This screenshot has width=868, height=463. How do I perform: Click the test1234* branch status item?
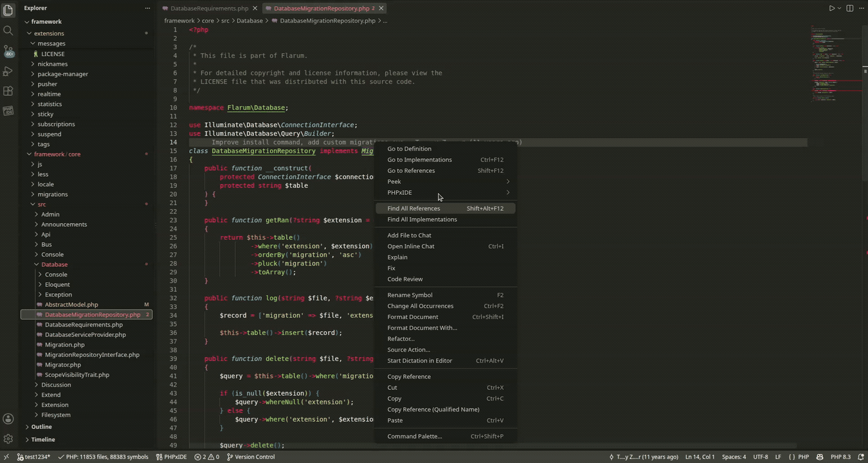(x=33, y=457)
